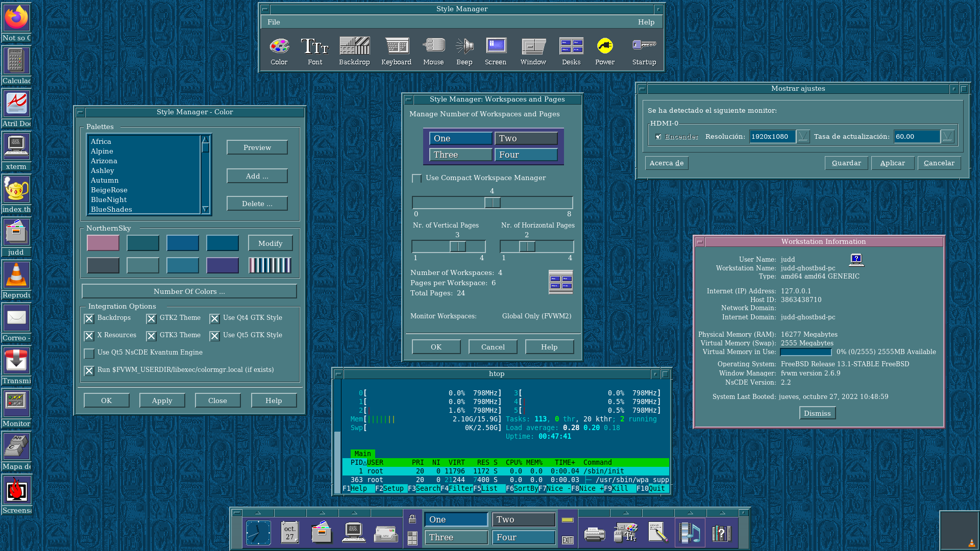Viewport: 980px width, 551px height.
Task: Switch to workspace Two on the front panel
Action: 524,519
